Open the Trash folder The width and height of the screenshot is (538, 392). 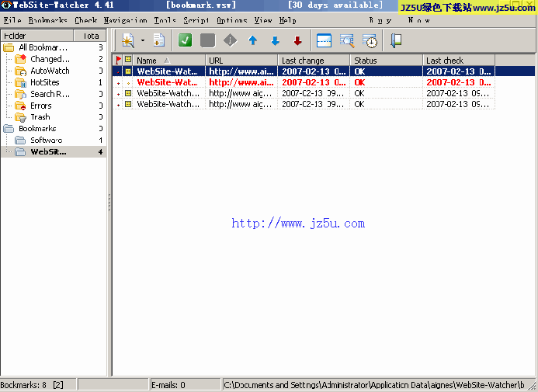coord(40,117)
